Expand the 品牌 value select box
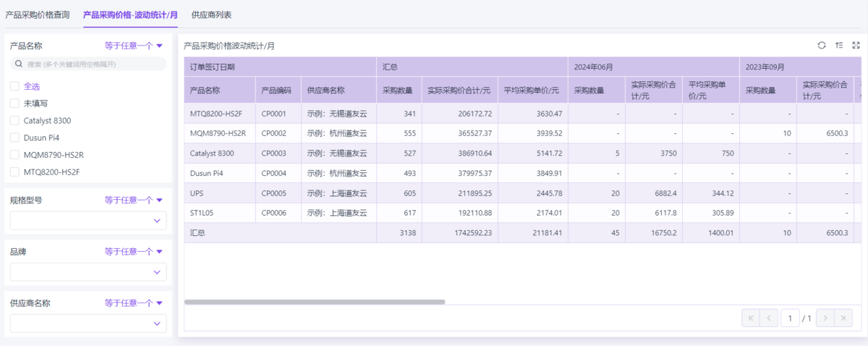 coord(88,272)
